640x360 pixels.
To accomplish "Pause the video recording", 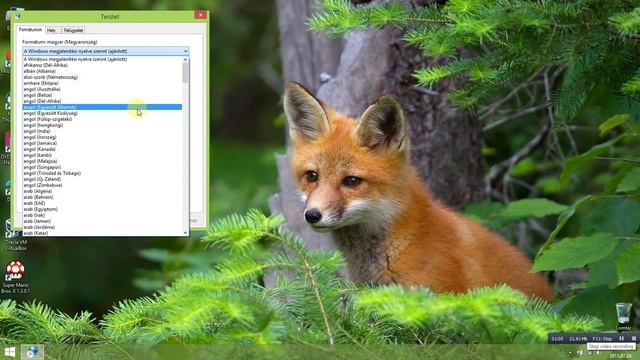I will point(621,338).
